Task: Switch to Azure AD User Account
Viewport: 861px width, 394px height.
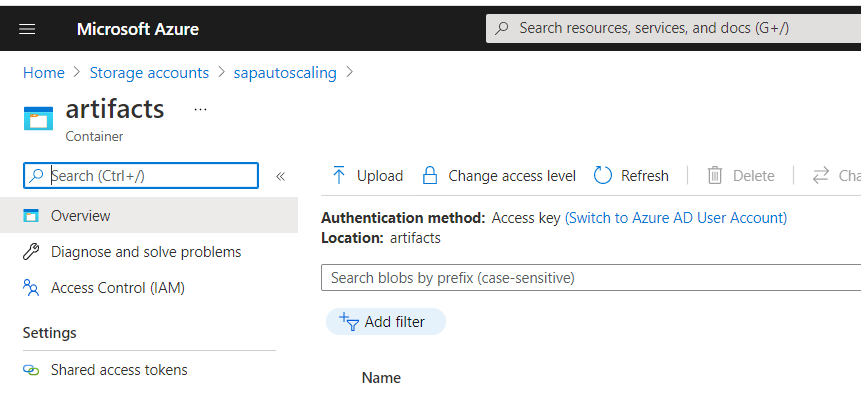Action: [676, 218]
